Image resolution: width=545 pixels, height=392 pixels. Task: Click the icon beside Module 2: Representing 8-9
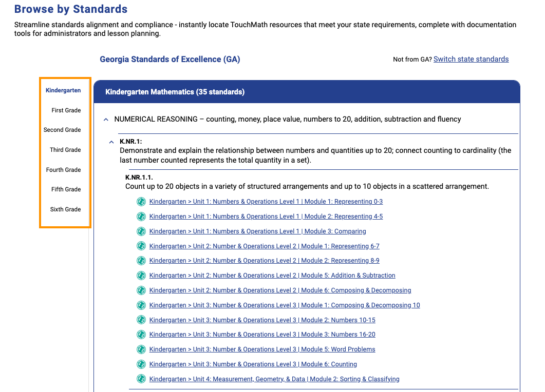(x=141, y=261)
